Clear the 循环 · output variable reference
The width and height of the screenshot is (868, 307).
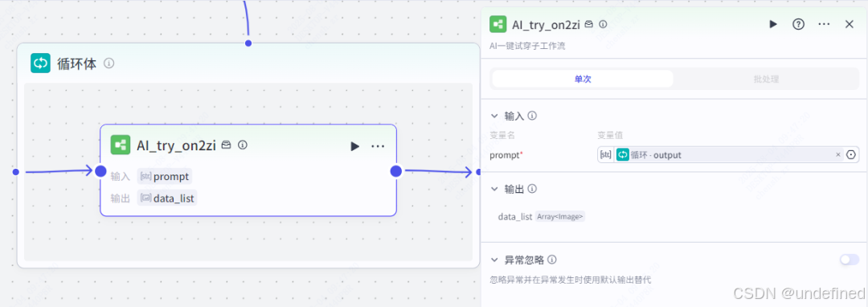coord(838,155)
